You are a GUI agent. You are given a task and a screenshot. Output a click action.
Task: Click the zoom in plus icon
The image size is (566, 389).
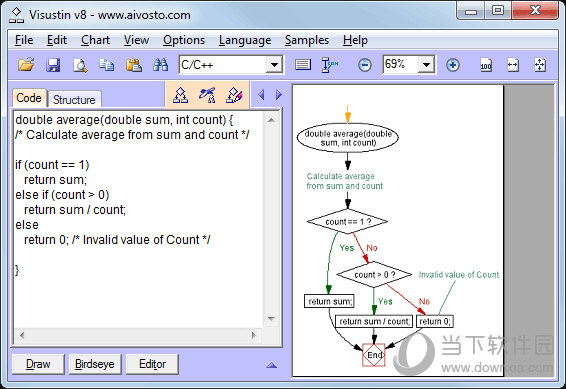click(x=453, y=65)
